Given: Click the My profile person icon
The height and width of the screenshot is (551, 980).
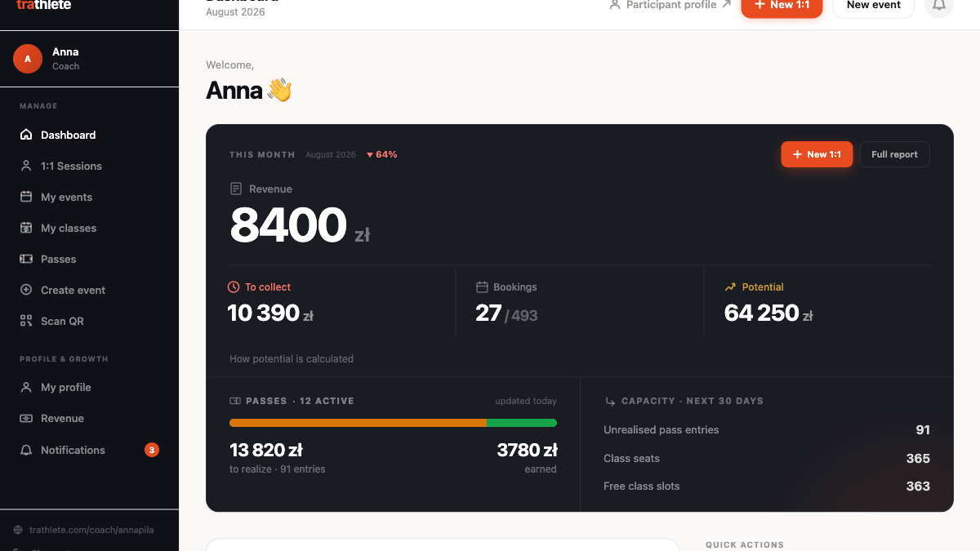Looking at the screenshot, I should (x=26, y=387).
